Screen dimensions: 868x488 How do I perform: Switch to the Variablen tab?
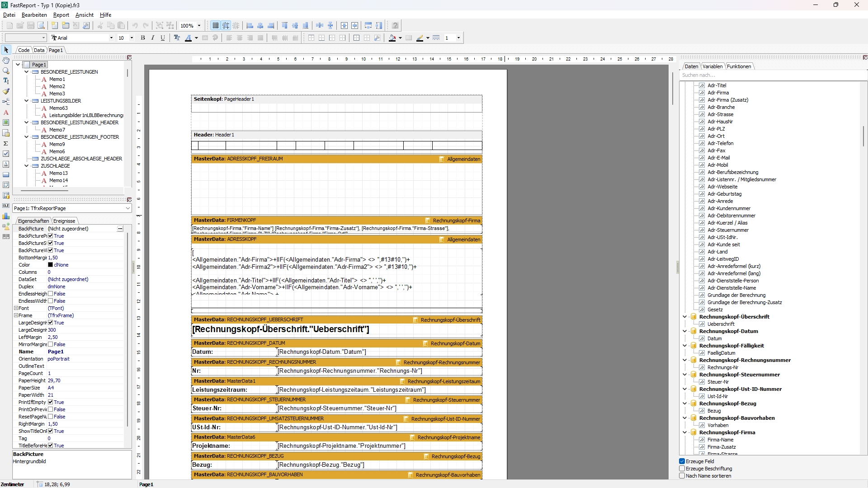pos(712,66)
